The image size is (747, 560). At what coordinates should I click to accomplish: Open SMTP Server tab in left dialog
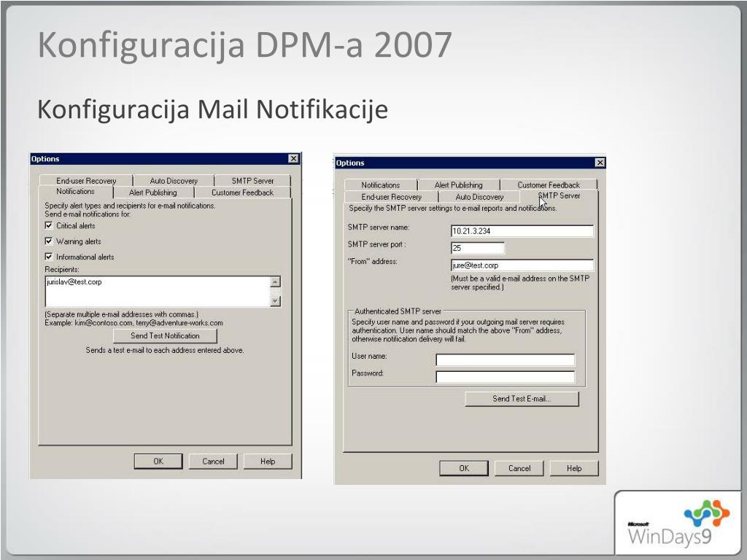tap(252, 181)
